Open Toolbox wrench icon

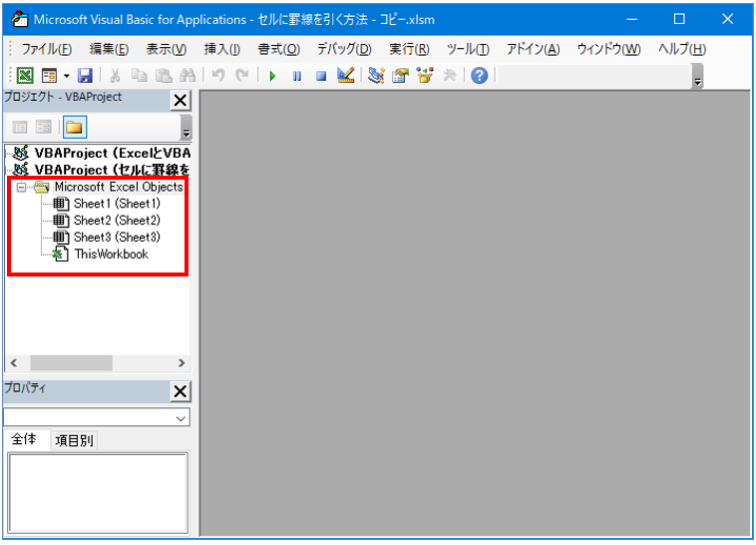pos(450,75)
